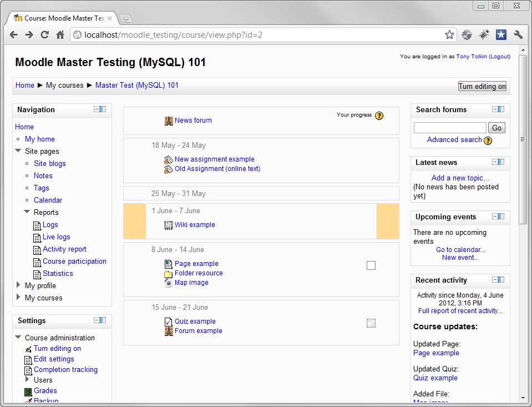532x407 pixels.
Task: Click the Old Assignment icon
Action: coord(169,169)
